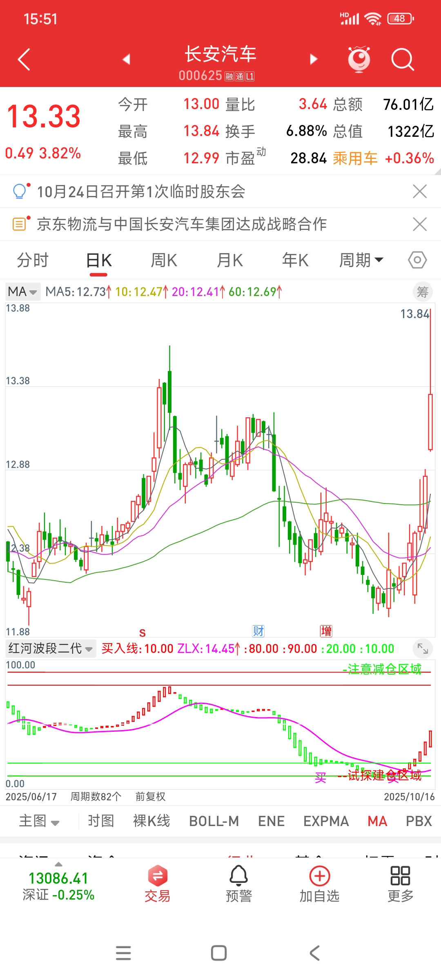Tap the 周期数82个 label

96,797
